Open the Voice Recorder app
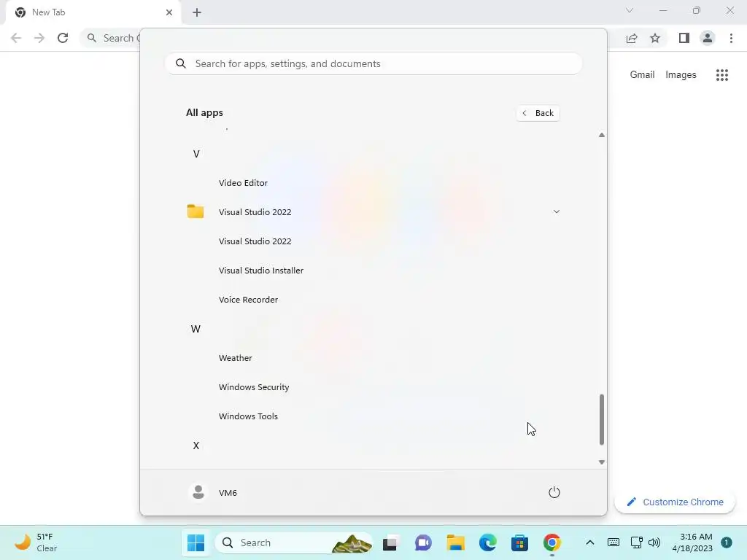Image resolution: width=747 pixels, height=560 pixels. 248,300
